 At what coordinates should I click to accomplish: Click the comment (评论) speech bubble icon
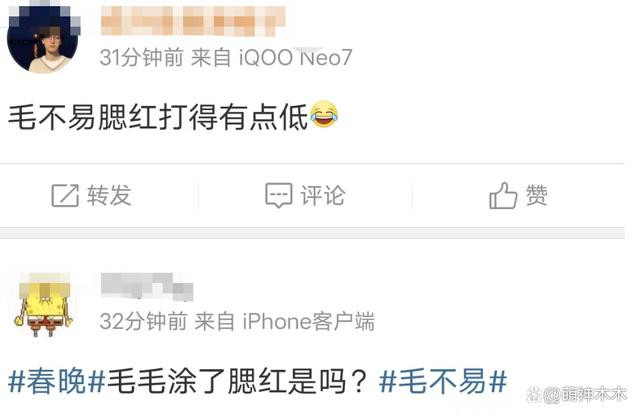pyautogui.click(x=279, y=195)
